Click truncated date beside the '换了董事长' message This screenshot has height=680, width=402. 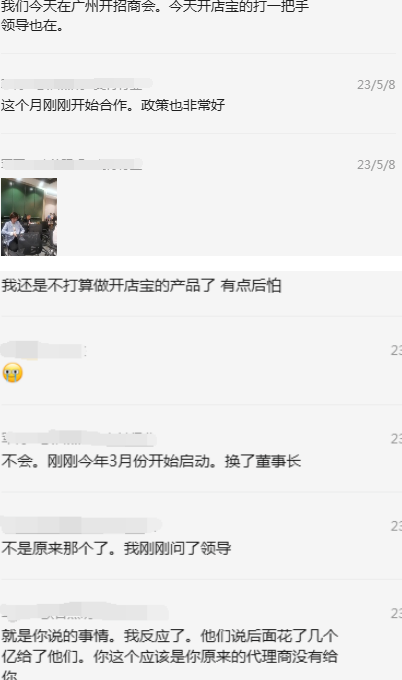pyautogui.click(x=396, y=439)
